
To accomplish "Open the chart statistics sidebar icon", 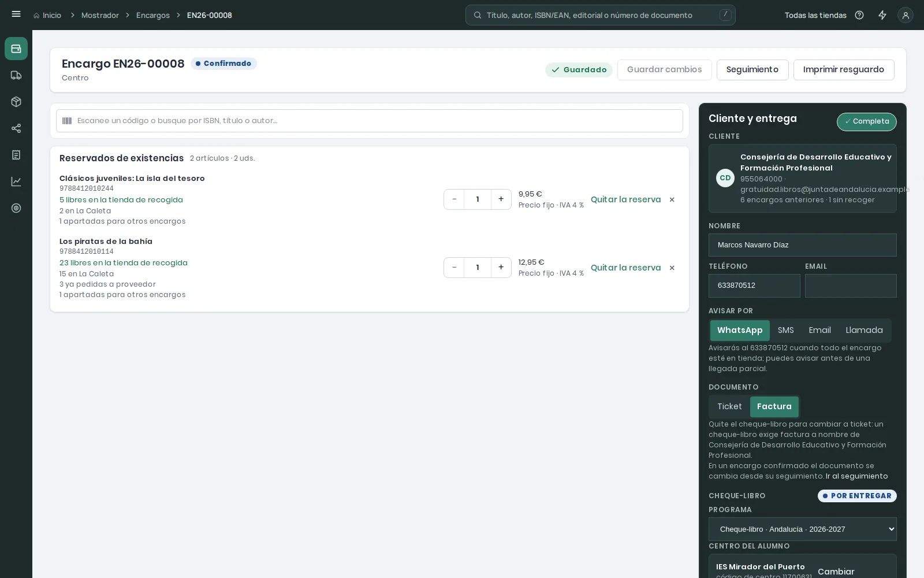I will coord(16,181).
